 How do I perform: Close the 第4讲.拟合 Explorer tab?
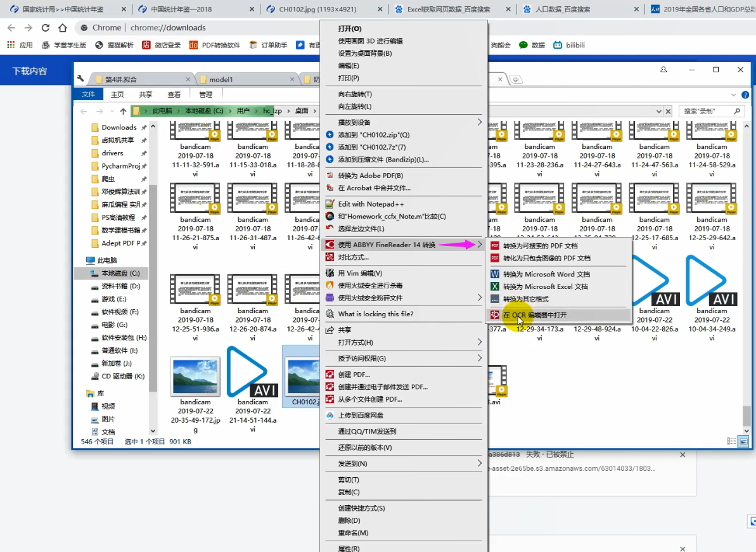pyautogui.click(x=188, y=79)
